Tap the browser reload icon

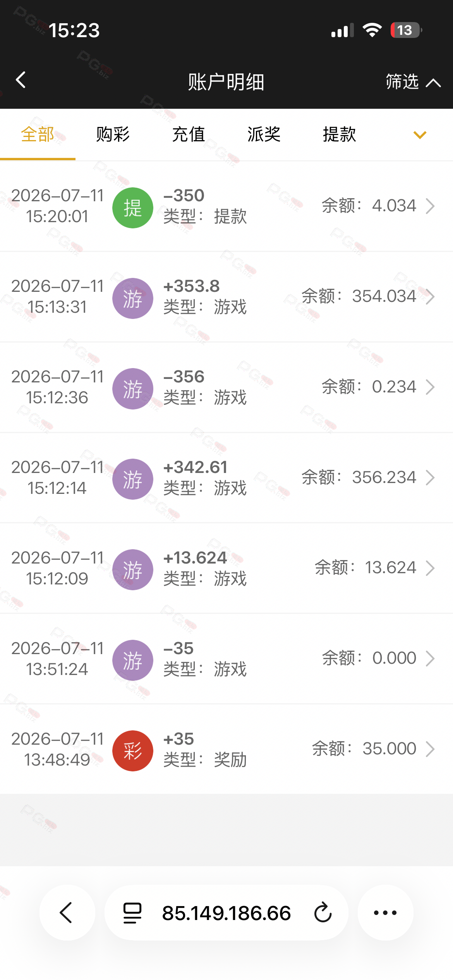click(x=323, y=913)
